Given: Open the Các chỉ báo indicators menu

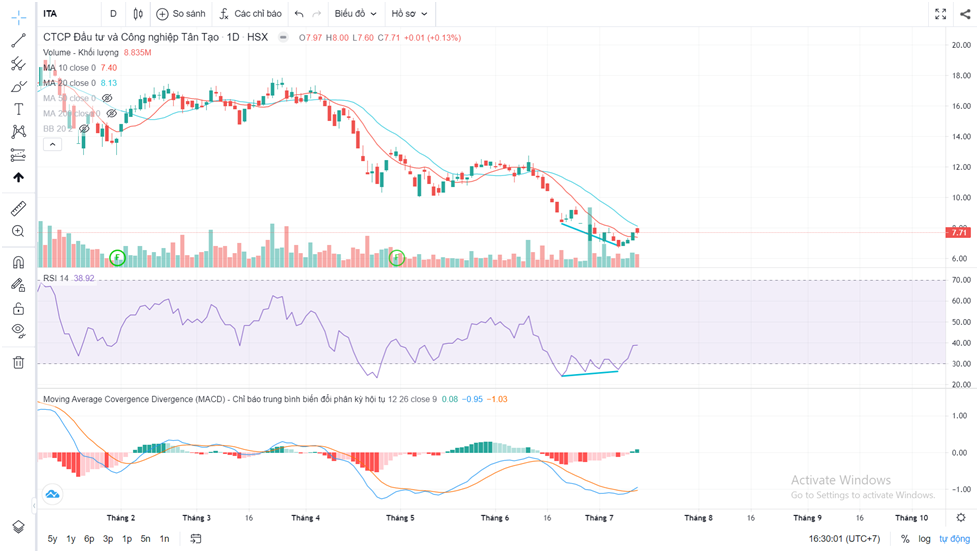Looking at the screenshot, I should point(251,14).
